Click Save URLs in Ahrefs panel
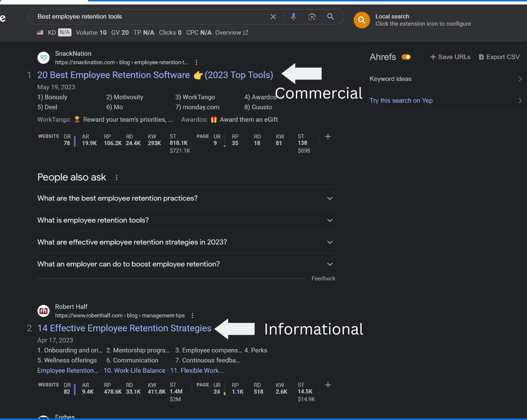Image resolution: width=527 pixels, height=420 pixels. (x=450, y=57)
